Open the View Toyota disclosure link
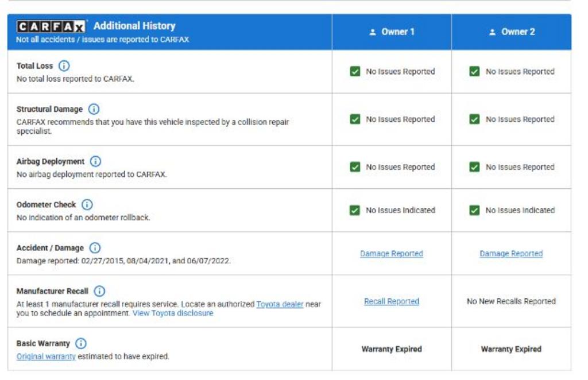Viewport: 588px width, 380px height. 173,313
